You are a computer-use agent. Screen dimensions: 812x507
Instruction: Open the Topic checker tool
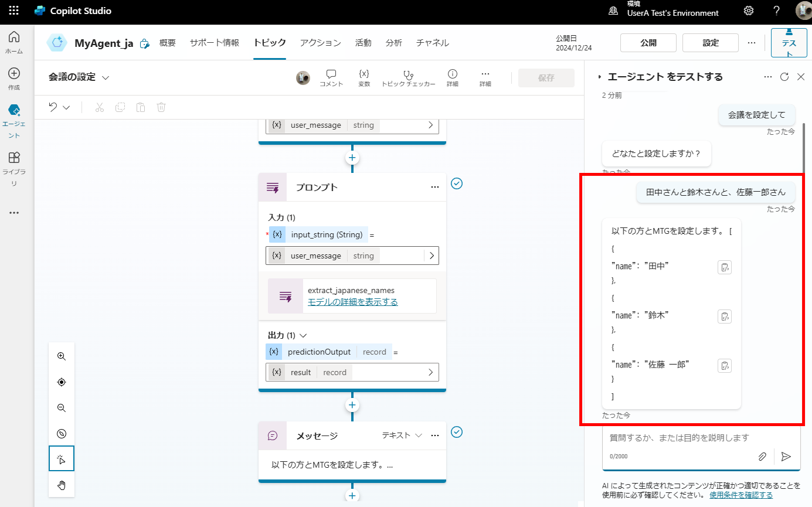pyautogui.click(x=408, y=77)
